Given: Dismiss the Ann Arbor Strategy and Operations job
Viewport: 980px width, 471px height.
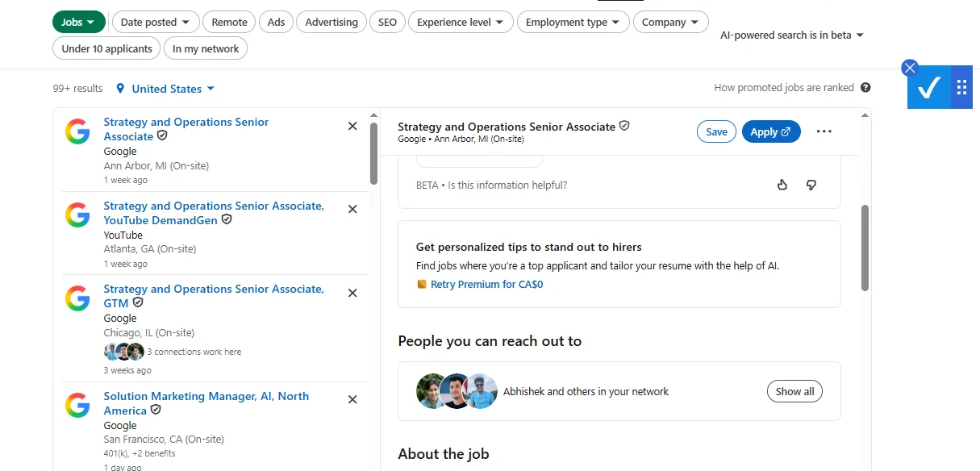Looking at the screenshot, I should click(x=352, y=126).
